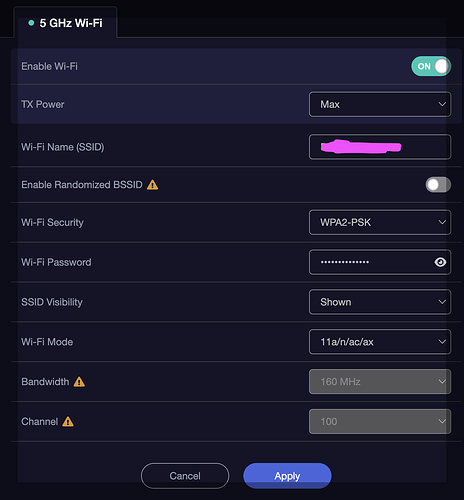Expand the SSID Visibility dropdown
Screen dimensions: 464x500
tap(380, 302)
